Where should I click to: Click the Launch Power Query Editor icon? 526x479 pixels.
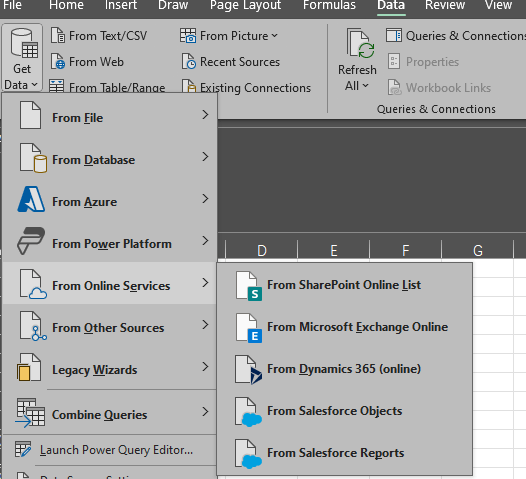23,449
